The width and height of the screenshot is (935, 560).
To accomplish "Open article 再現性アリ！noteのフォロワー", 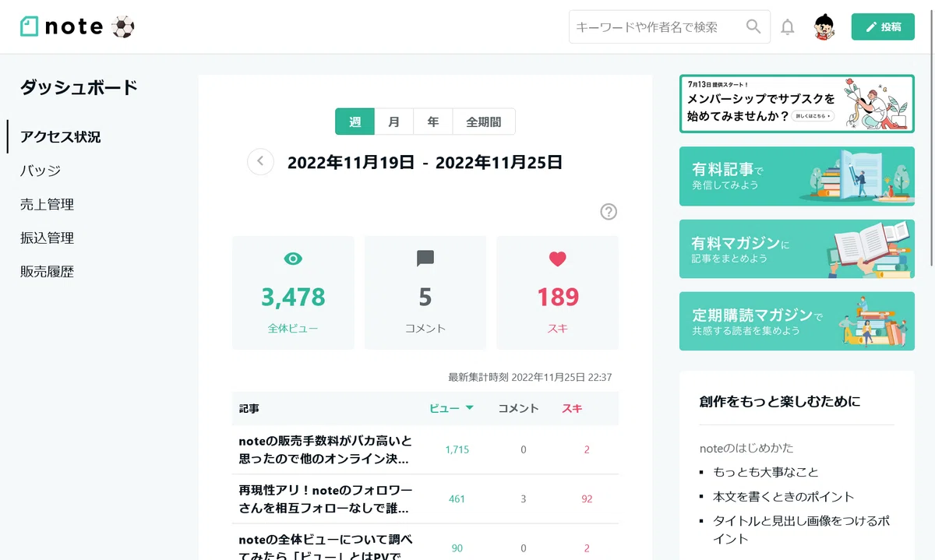I will 326,498.
